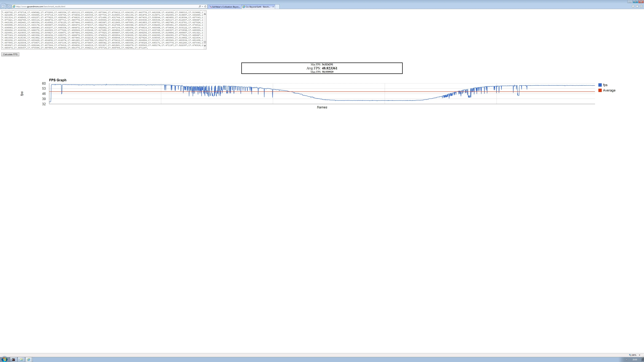
Task: Open browser Tools gear icon
Action: tap(641, 7)
